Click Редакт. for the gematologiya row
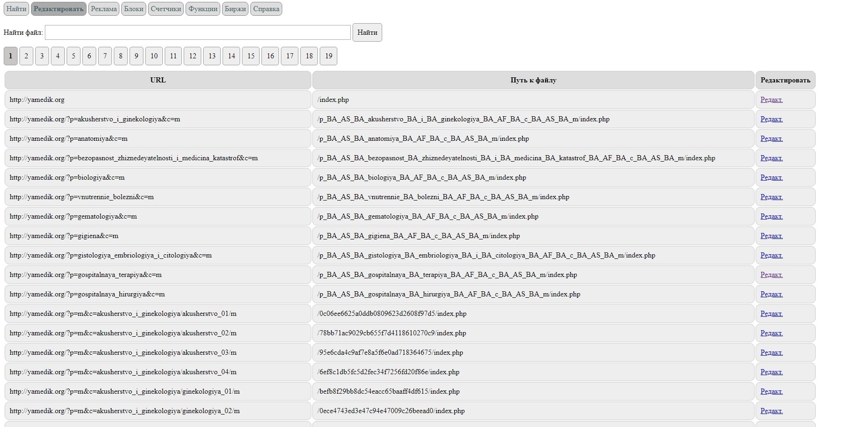868x427 pixels. (771, 216)
